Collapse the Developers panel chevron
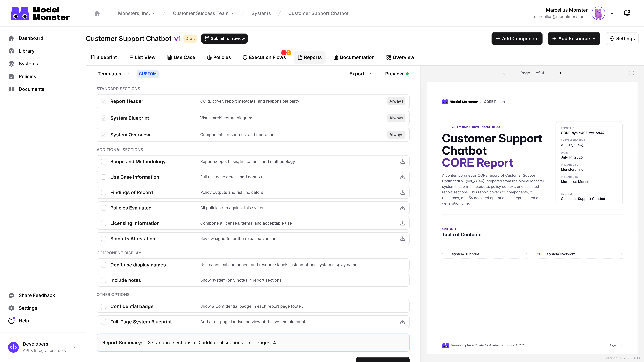Screen dimensions: 644x362 pyautogui.click(x=75, y=347)
